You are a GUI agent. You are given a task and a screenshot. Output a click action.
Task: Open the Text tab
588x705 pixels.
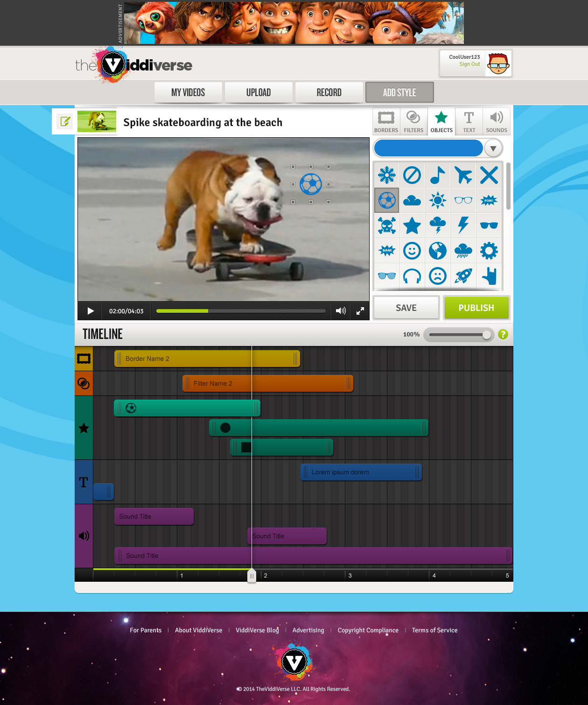point(469,122)
